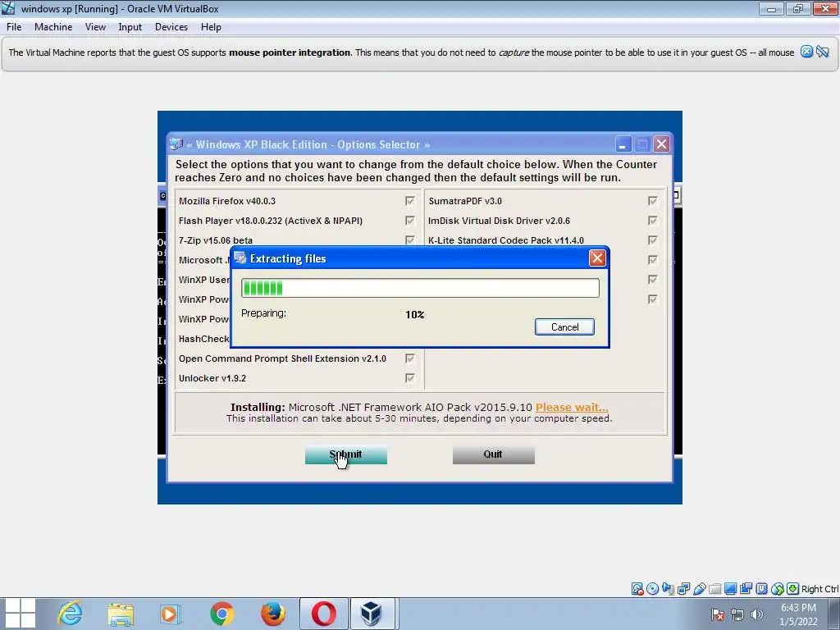
Task: Open the Windows Start button
Action: (21, 614)
